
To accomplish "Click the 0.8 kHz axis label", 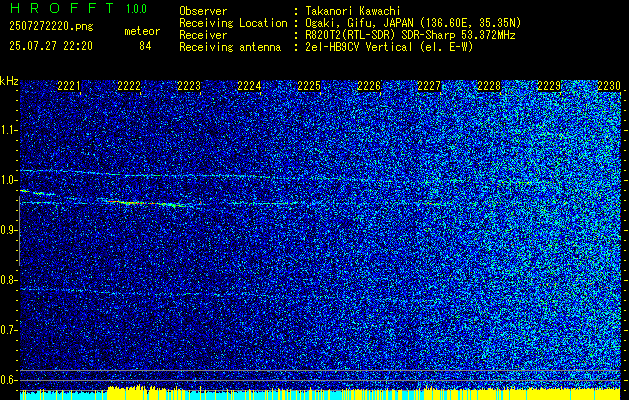I will click(x=9, y=280).
